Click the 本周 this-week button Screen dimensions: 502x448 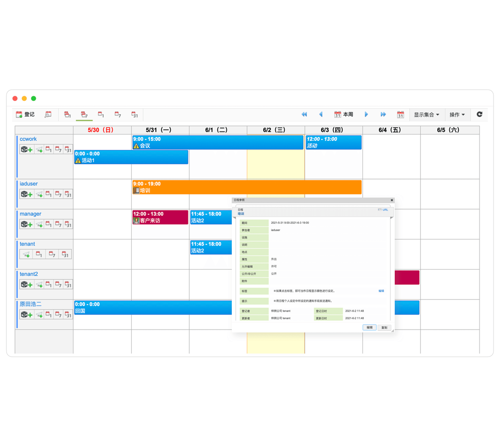344,114
